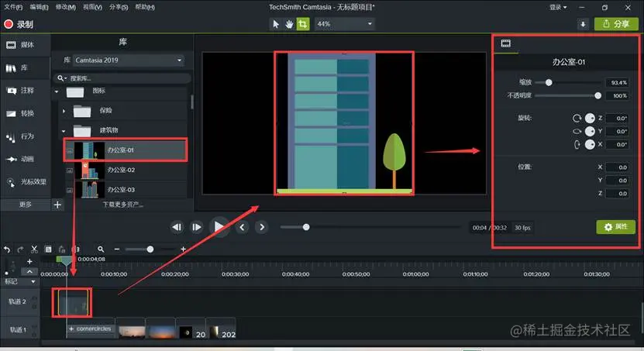The width and height of the screenshot is (644, 351).
Task: Click the add track plus icon
Action: click(29, 261)
